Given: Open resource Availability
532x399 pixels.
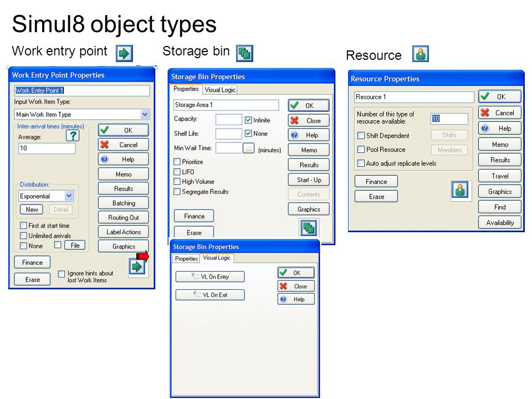Looking at the screenshot, I should [500, 223].
